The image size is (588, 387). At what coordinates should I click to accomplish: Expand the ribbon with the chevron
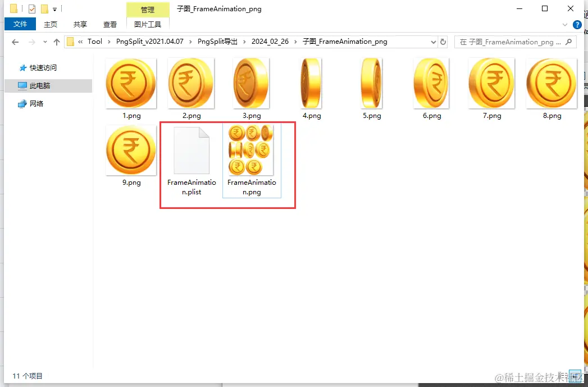point(565,25)
